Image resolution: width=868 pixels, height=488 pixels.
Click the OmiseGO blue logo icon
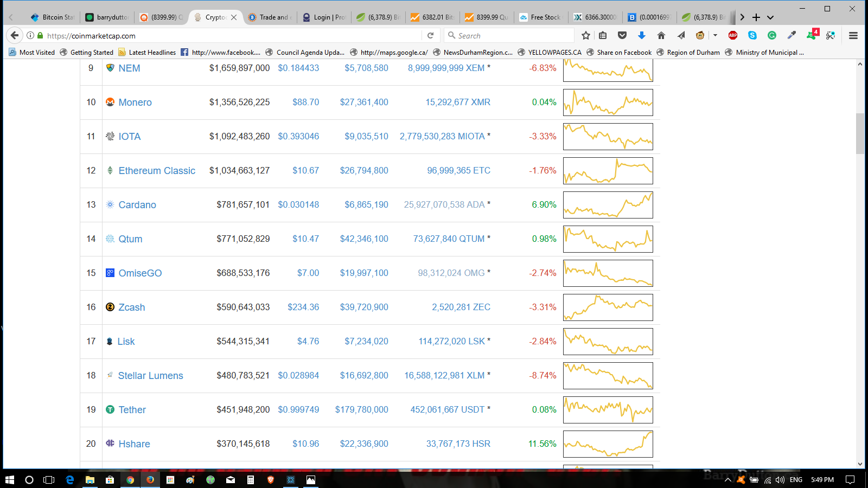(110, 273)
